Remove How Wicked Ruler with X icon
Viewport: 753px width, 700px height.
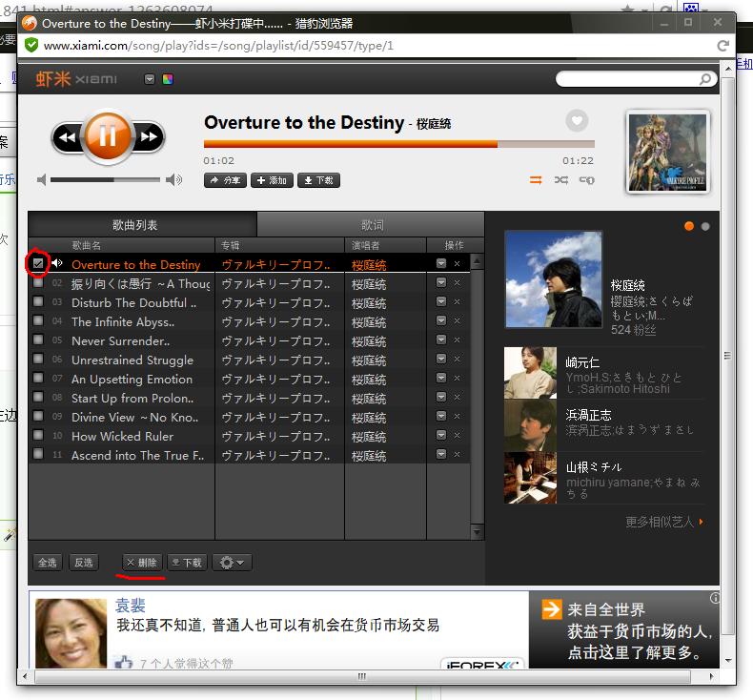click(x=458, y=435)
